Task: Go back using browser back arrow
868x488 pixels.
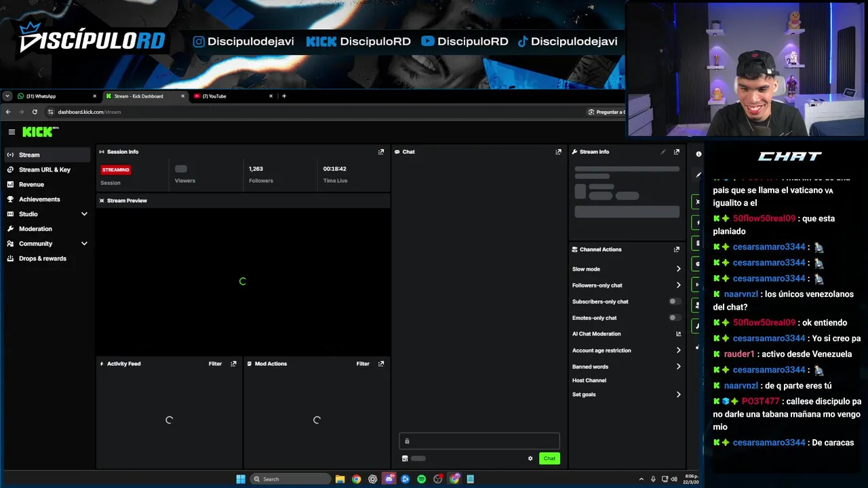Action: [x=8, y=112]
